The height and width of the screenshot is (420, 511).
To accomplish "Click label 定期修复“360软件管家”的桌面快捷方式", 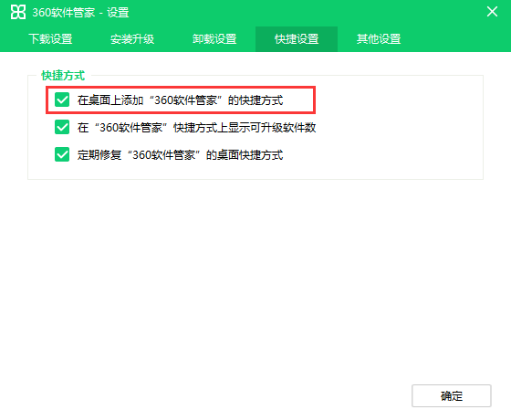I will coord(181,155).
